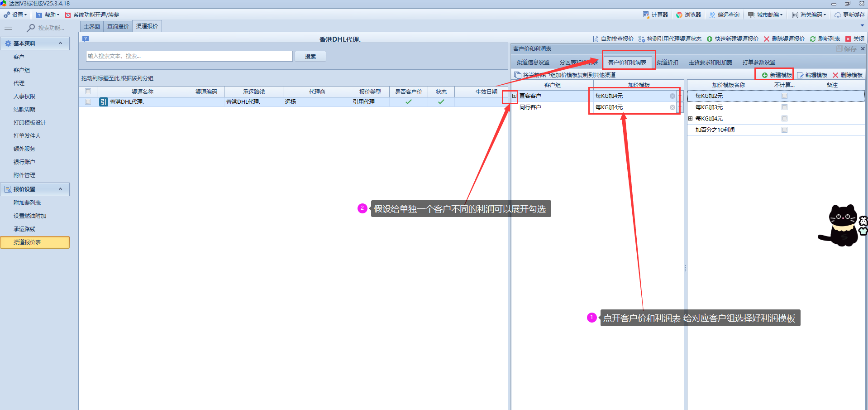Click the 搜索 search button
This screenshot has width=868, height=410.
click(x=310, y=57)
